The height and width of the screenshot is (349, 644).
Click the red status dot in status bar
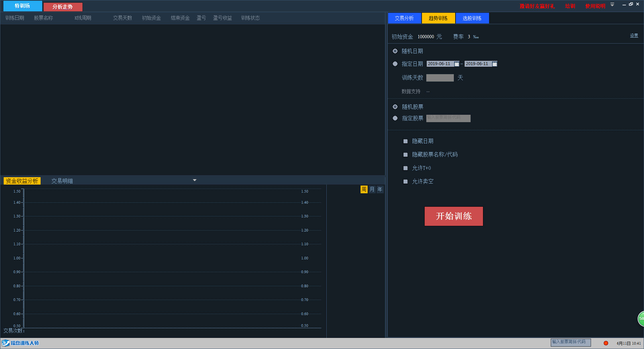(x=606, y=343)
